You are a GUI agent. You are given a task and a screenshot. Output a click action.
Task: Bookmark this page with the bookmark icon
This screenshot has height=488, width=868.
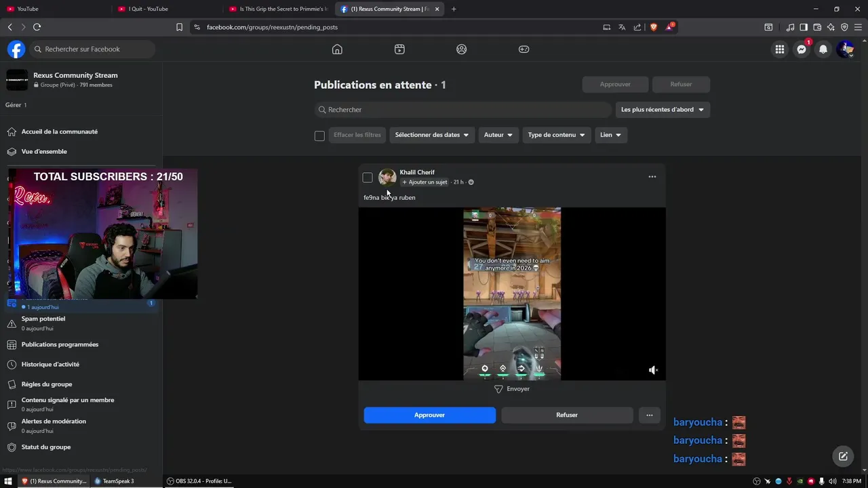[x=179, y=27]
